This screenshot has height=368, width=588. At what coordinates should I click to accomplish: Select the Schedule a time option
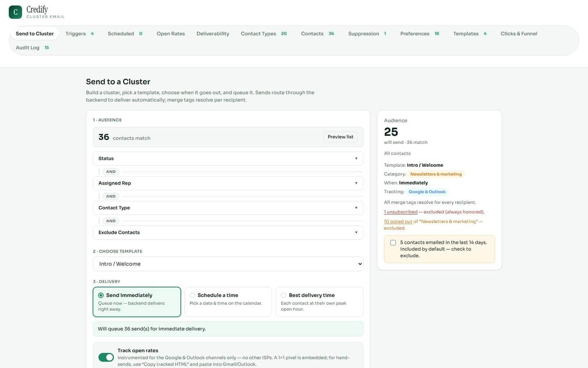228,302
